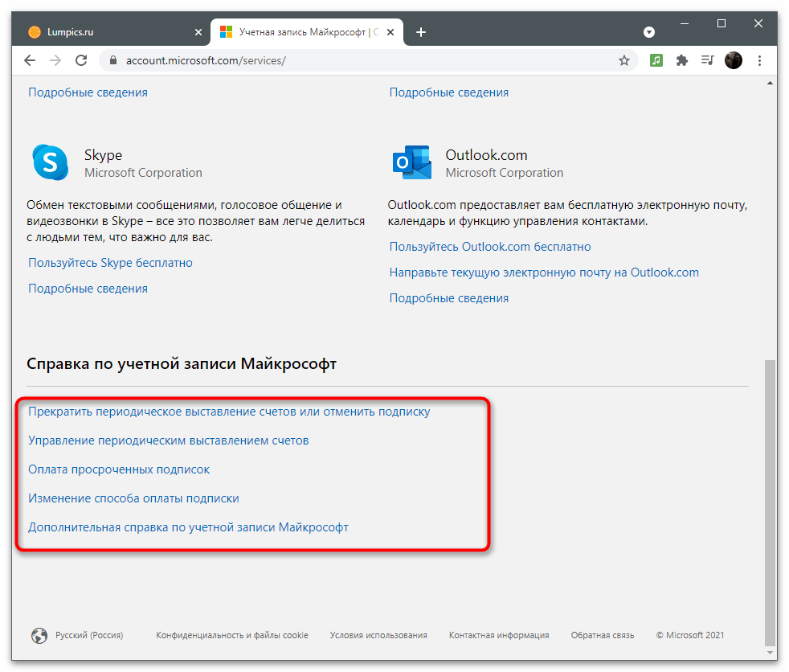Open the browser profile avatar
Screen dimensions: 789x672
click(733, 60)
